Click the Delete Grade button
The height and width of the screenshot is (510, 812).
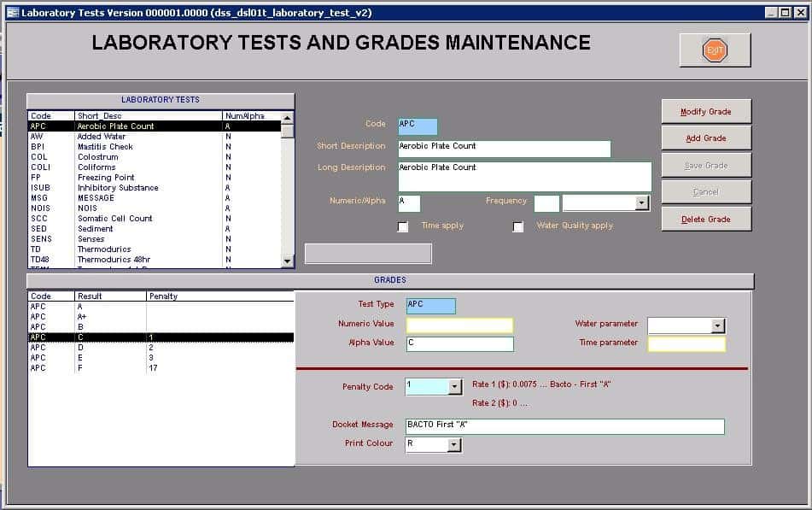tap(705, 219)
